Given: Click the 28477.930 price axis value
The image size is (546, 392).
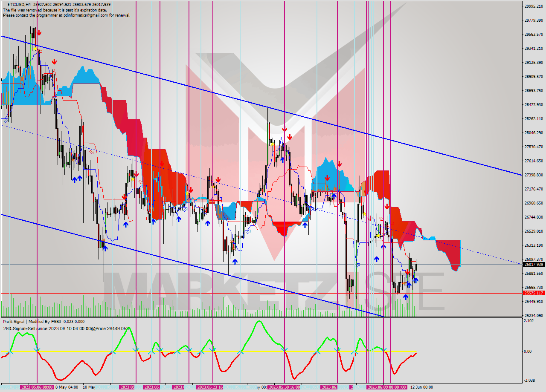Looking at the screenshot, I should 534,104.
